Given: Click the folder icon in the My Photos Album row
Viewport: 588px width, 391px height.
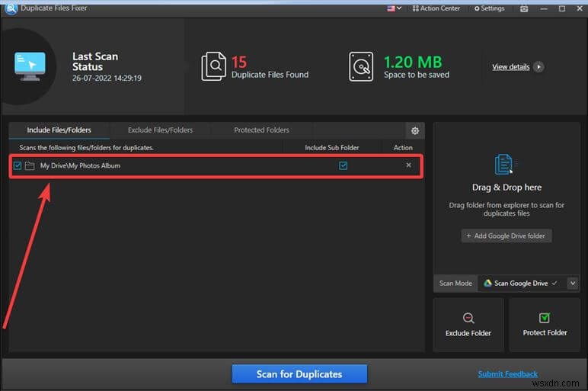Looking at the screenshot, I should tap(30, 165).
